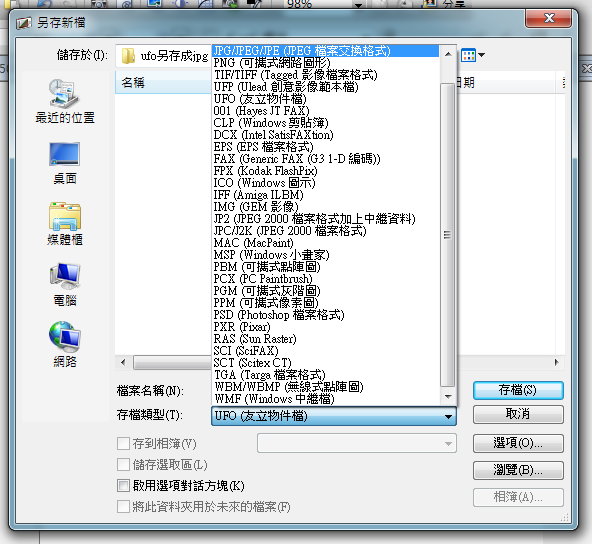The height and width of the screenshot is (544, 592).
Task: Select PGM (可攜式灰階圖) entry
Action: tap(325, 291)
